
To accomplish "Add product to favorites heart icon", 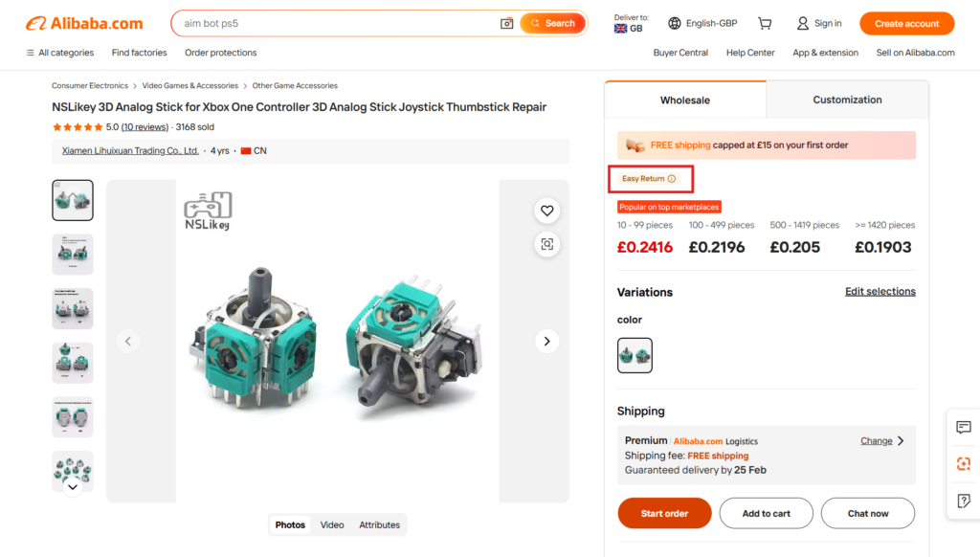I will (x=546, y=211).
